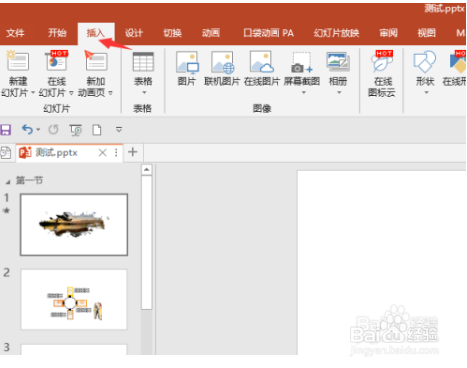Add a new document tab with plus
The width and height of the screenshot is (467, 368).
[x=133, y=152]
